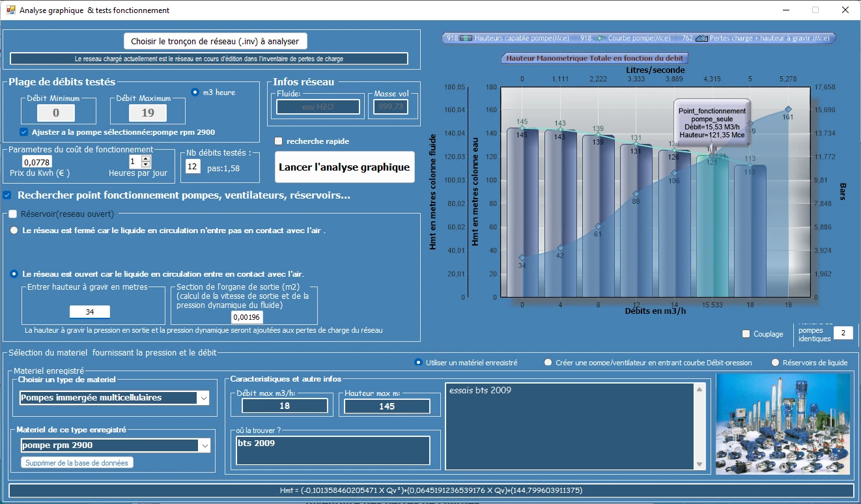The height and width of the screenshot is (504, 861).
Task: Select 'Le réseau est ouvert' radio option
Action: 14,274
